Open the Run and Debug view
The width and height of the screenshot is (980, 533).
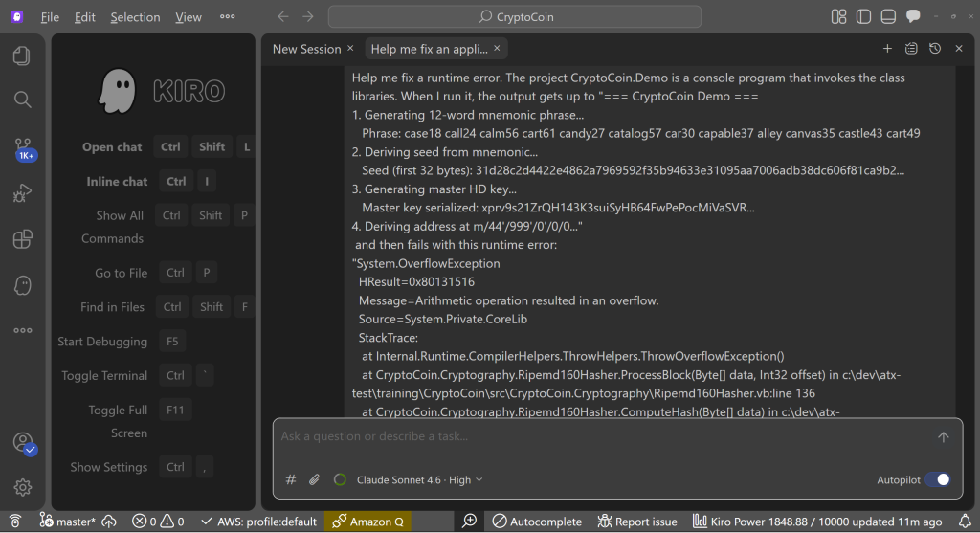(x=22, y=193)
